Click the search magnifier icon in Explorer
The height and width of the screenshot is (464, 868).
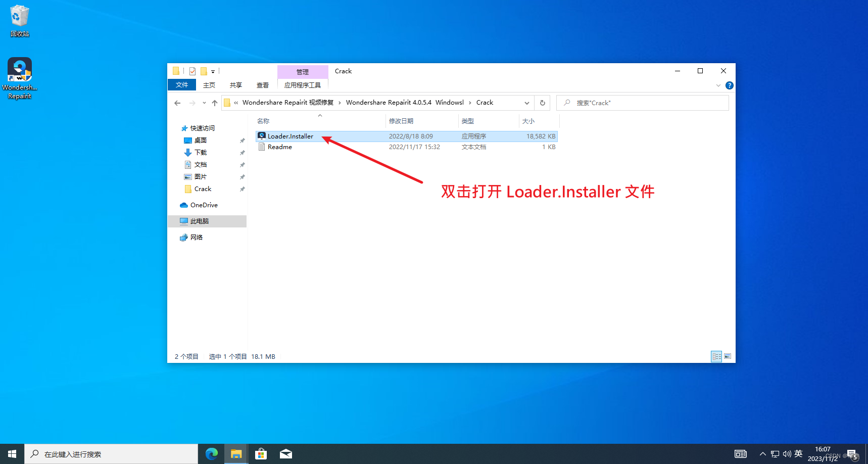click(567, 103)
